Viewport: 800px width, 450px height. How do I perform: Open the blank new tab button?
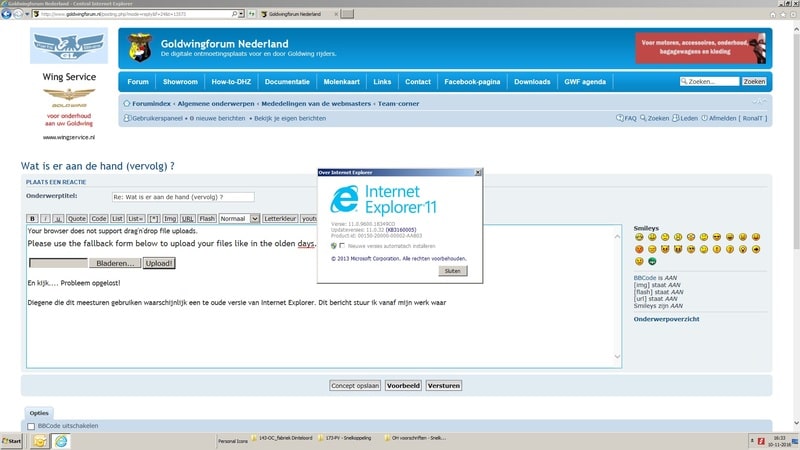[x=347, y=14]
